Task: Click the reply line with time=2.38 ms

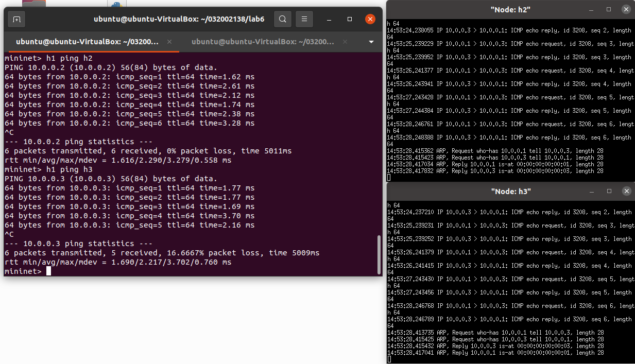Action: (130, 114)
